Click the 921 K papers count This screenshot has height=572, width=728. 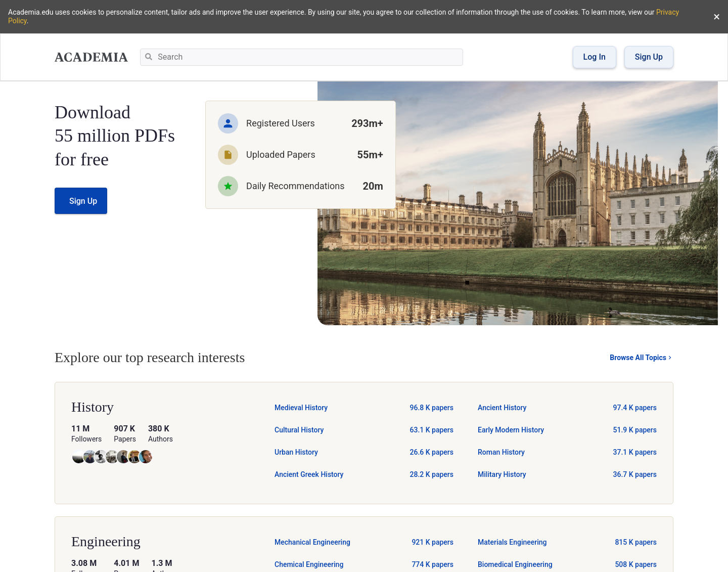click(x=433, y=542)
